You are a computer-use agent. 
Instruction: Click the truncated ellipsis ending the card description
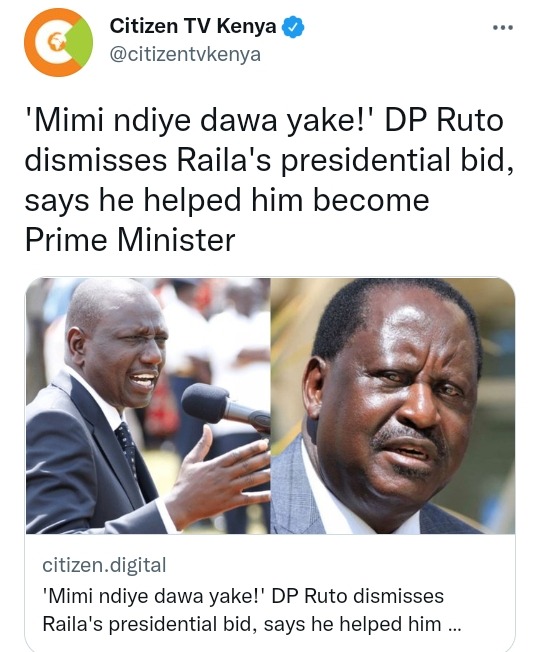455,629
